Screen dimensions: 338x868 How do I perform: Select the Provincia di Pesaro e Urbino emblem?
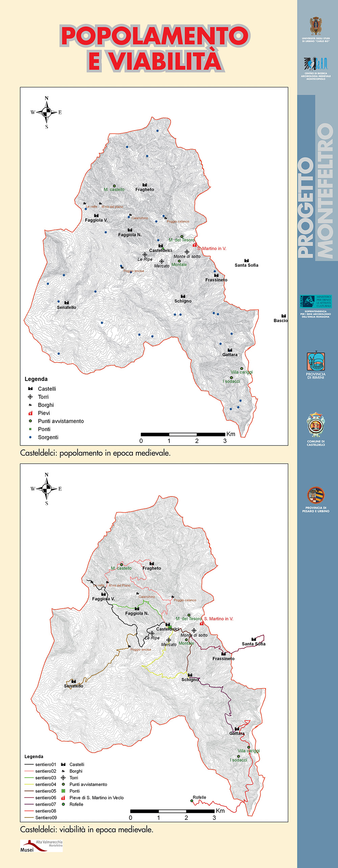click(316, 496)
